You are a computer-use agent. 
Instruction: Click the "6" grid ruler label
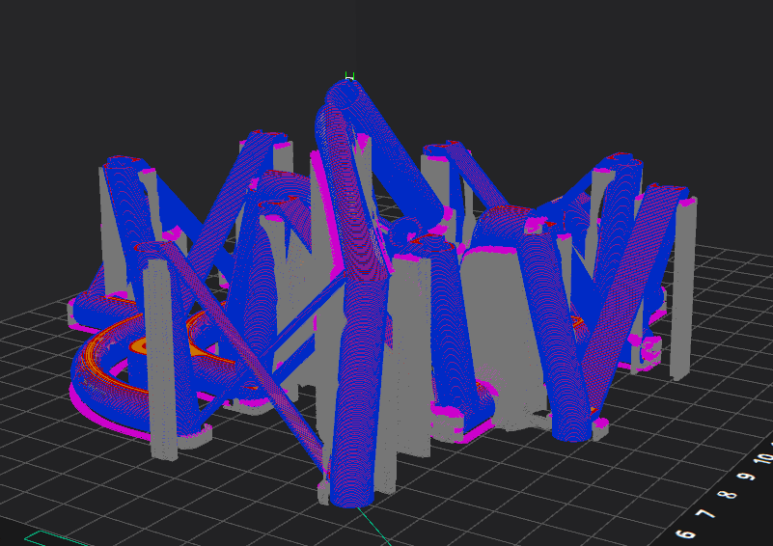pos(686,535)
